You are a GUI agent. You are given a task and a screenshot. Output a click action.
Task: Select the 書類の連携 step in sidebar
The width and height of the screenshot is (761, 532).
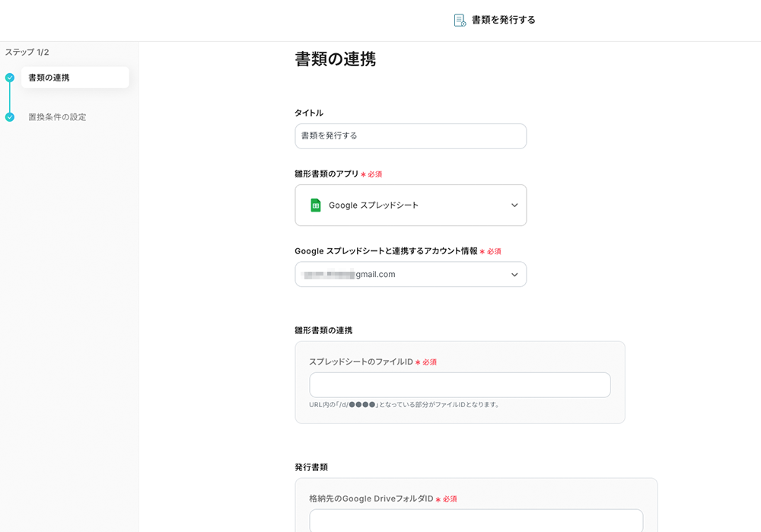(75, 78)
